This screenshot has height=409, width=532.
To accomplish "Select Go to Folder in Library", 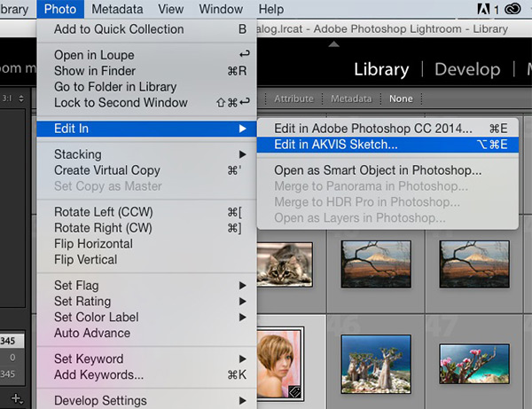I will (x=146, y=87).
